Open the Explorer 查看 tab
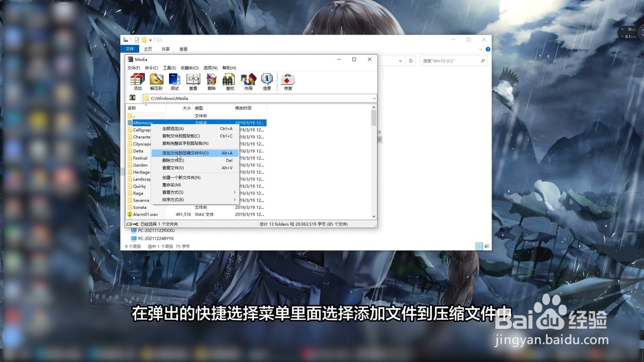Image resolution: width=644 pixels, height=362 pixels. coord(184,49)
